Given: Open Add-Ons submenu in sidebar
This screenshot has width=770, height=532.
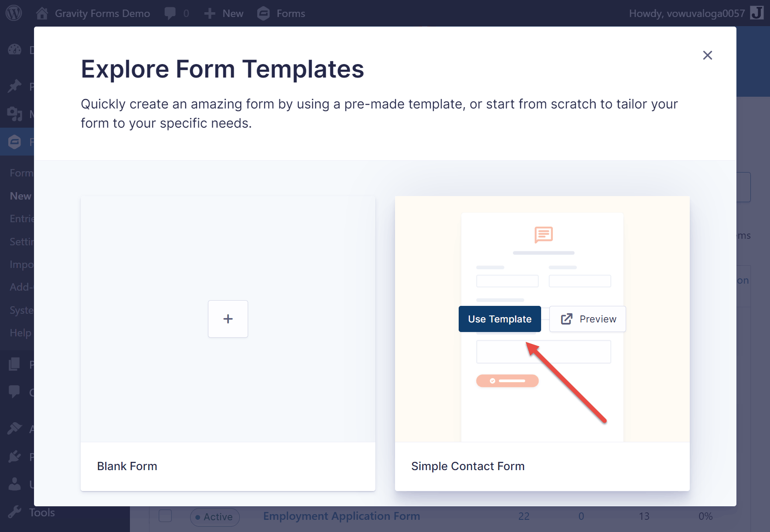Looking at the screenshot, I should pyautogui.click(x=22, y=287).
